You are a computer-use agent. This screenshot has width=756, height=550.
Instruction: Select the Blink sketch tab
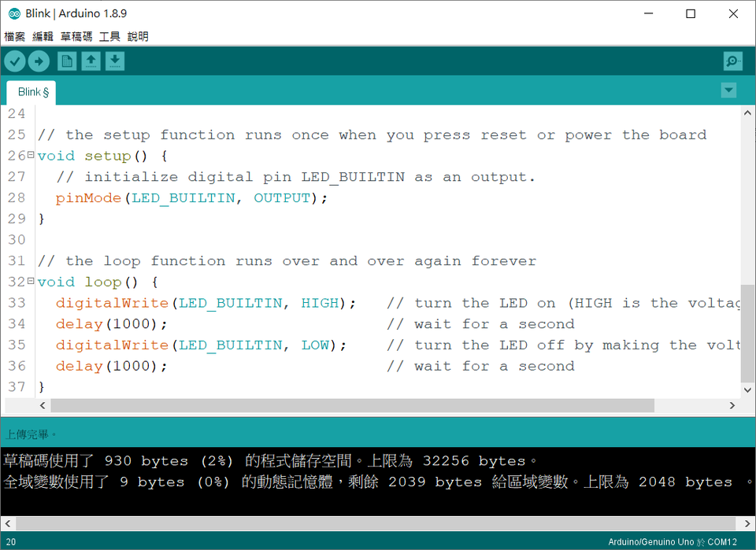coord(30,92)
